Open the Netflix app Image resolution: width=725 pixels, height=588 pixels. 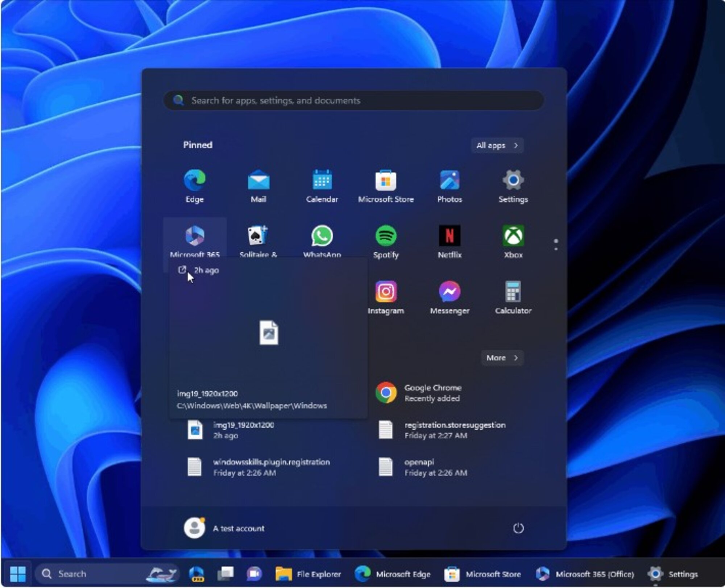tap(449, 242)
